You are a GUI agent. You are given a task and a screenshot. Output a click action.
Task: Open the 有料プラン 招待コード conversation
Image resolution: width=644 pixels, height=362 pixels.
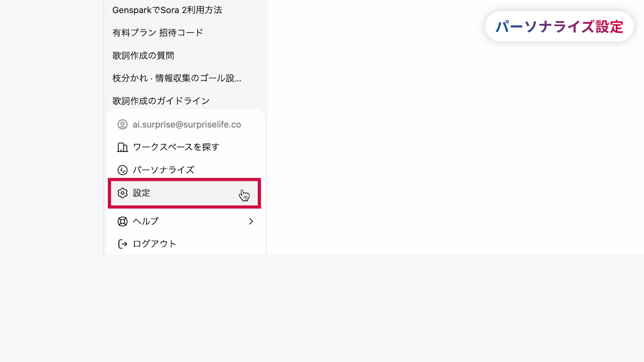coord(157,33)
